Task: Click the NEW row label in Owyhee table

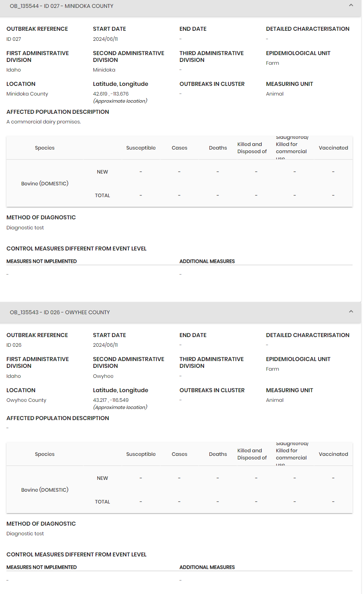Action: (x=102, y=478)
